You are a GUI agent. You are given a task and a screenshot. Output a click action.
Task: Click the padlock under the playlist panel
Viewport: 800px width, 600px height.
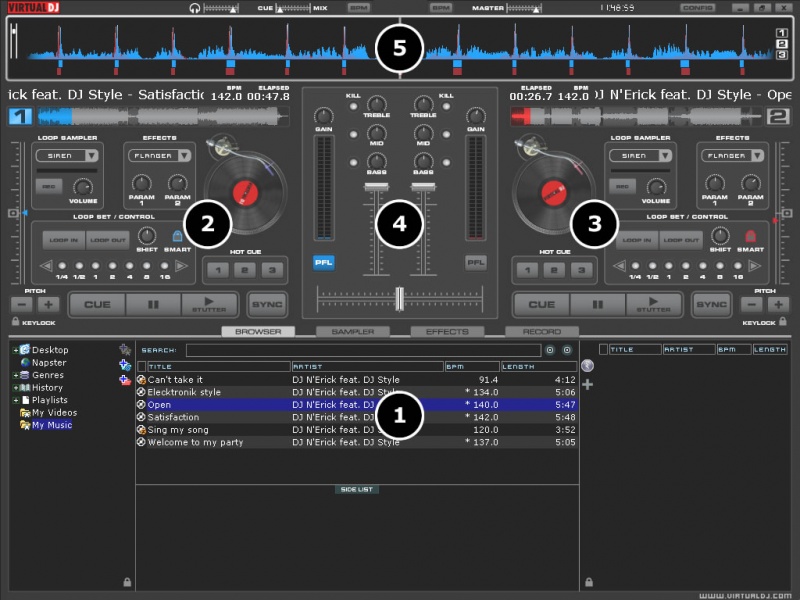click(x=589, y=582)
